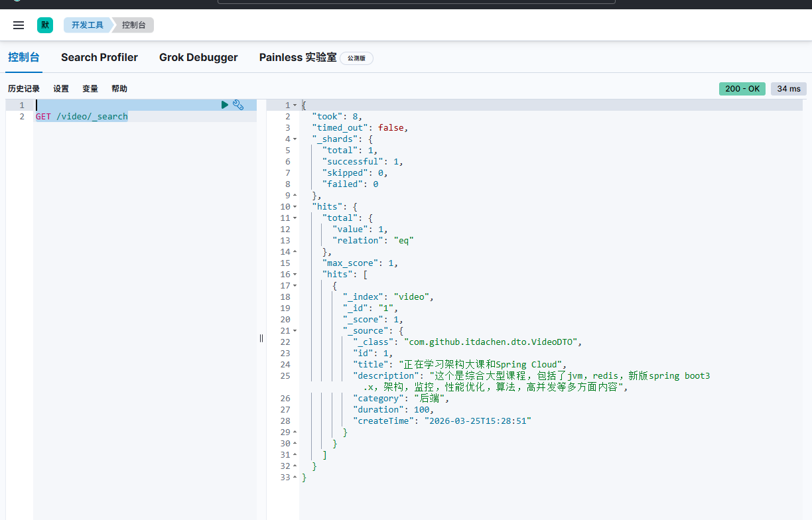The image size is (812, 520).
Task: Fold the "total" object at line 11
Action: point(295,218)
